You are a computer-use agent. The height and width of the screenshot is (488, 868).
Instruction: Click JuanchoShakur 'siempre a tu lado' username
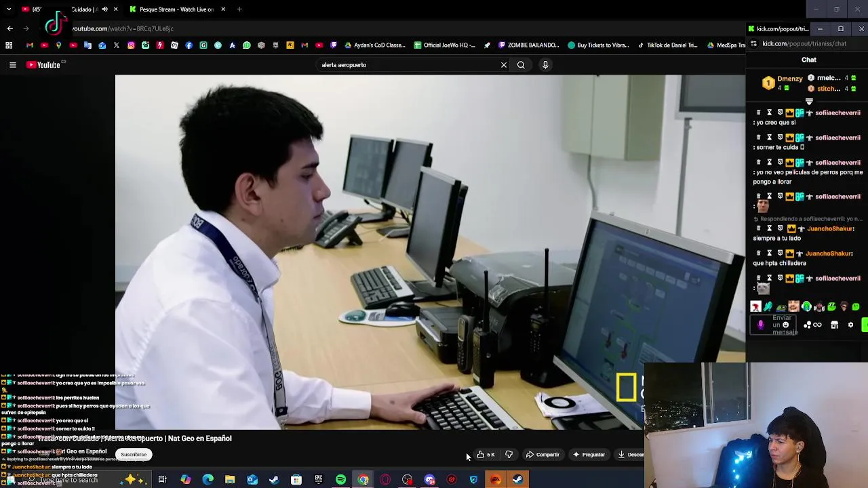[830, 229]
